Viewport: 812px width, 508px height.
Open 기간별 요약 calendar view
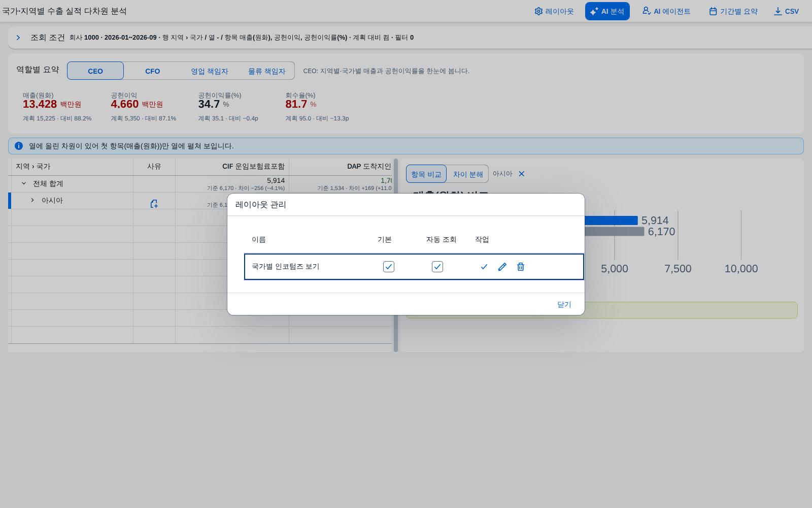733,11
